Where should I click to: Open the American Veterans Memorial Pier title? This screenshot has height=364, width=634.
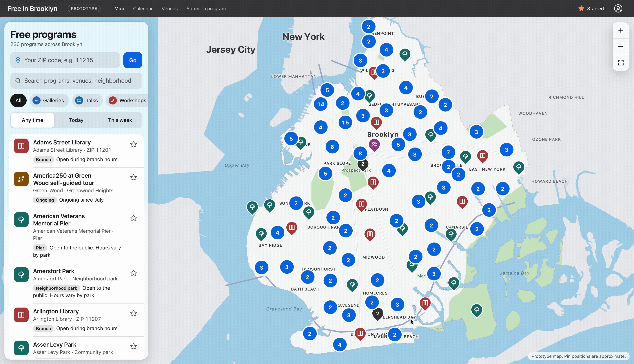click(x=59, y=220)
